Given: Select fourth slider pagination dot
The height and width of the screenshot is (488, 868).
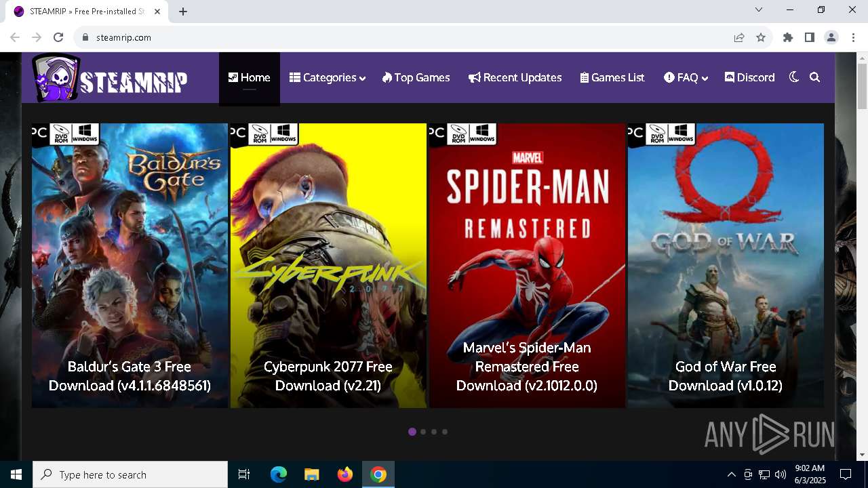Looking at the screenshot, I should (445, 432).
